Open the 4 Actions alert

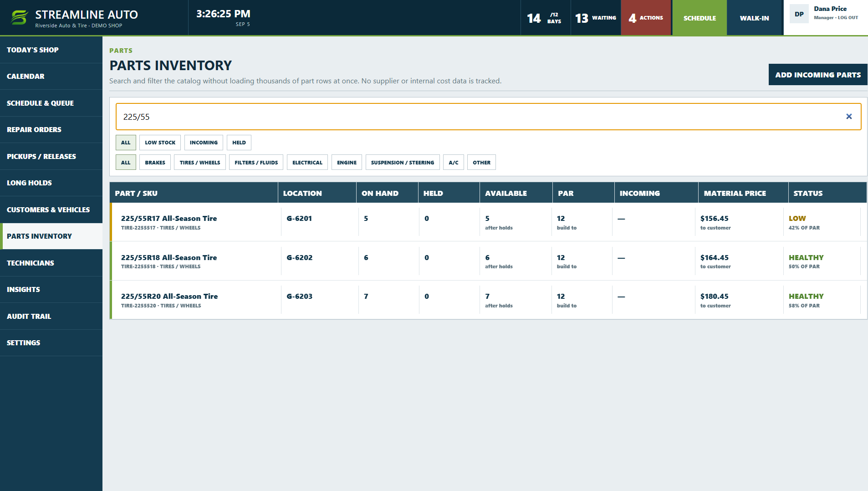pyautogui.click(x=646, y=18)
